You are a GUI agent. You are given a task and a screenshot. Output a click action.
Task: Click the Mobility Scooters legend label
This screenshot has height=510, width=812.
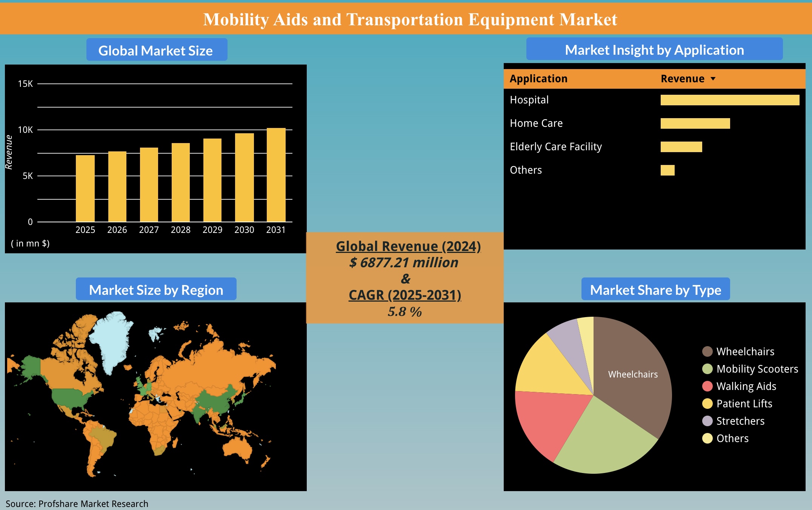pos(757,369)
